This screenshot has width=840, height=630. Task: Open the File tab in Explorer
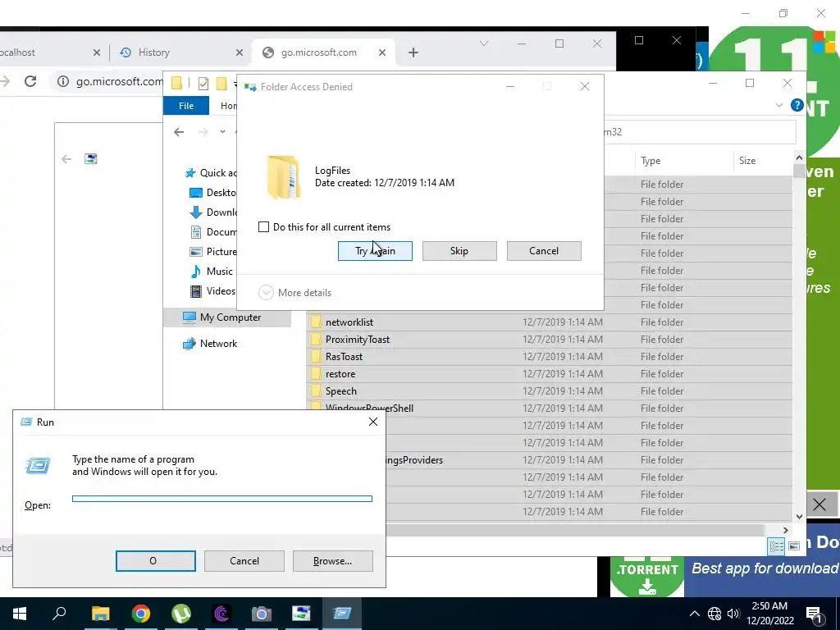[186, 106]
